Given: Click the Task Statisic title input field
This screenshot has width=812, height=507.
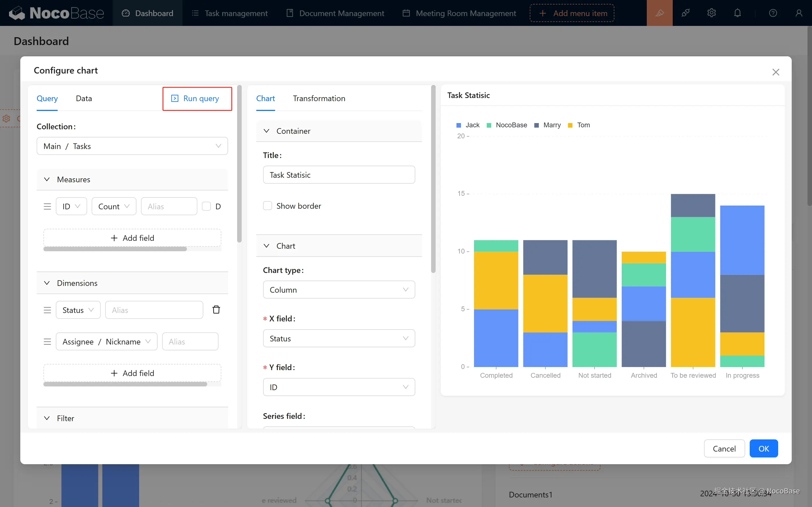Looking at the screenshot, I should point(339,175).
